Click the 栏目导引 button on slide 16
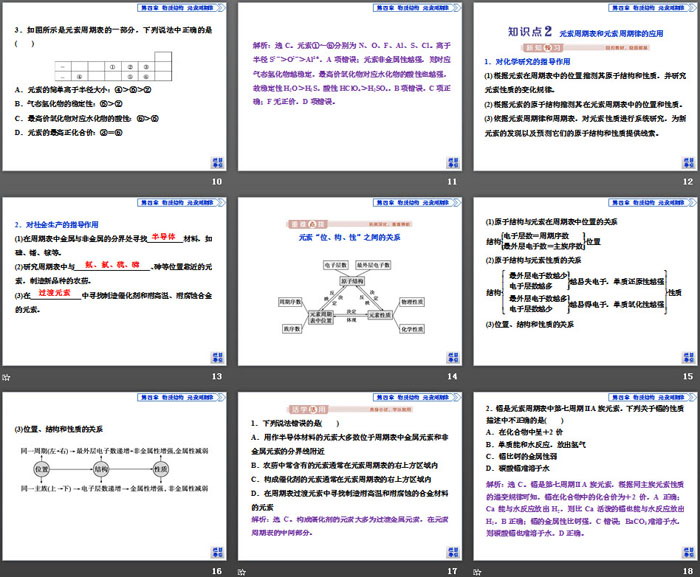The height and width of the screenshot is (577, 700). pyautogui.click(x=215, y=550)
